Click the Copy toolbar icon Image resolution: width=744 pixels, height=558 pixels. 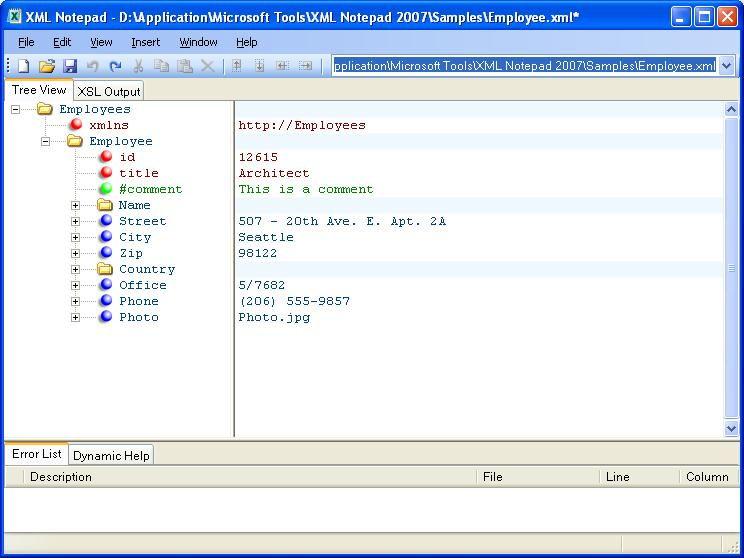(x=161, y=66)
